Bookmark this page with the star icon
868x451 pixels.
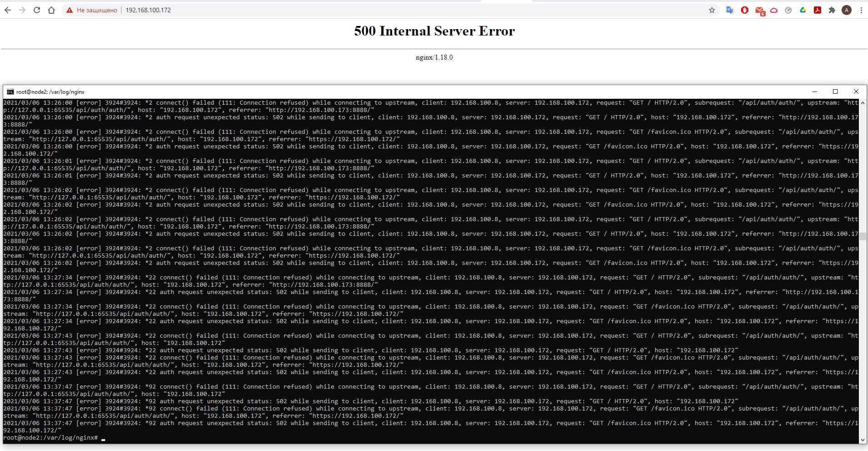pos(712,10)
